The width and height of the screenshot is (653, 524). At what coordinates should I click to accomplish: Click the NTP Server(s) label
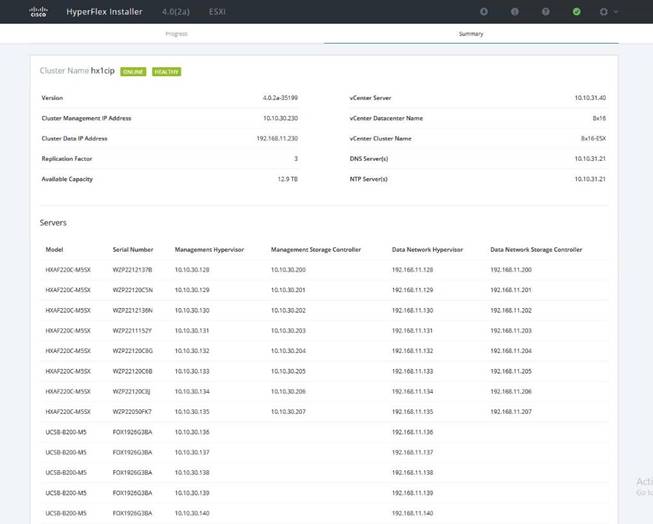[369, 179]
